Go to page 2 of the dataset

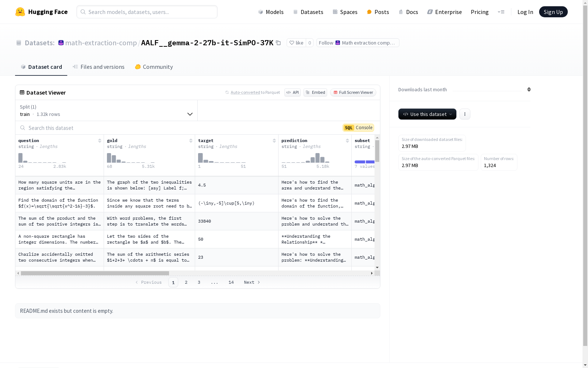point(186,282)
